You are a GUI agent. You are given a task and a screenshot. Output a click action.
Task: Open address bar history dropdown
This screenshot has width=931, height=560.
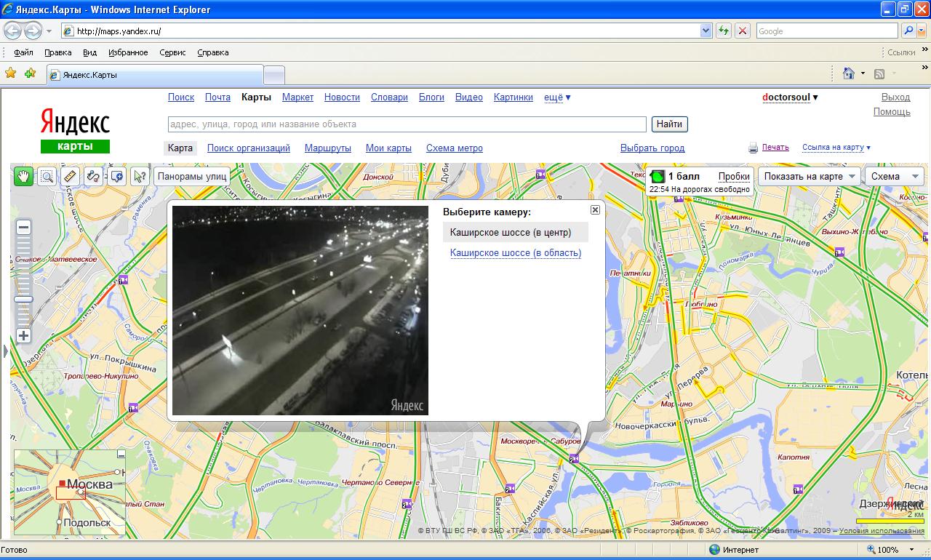706,31
